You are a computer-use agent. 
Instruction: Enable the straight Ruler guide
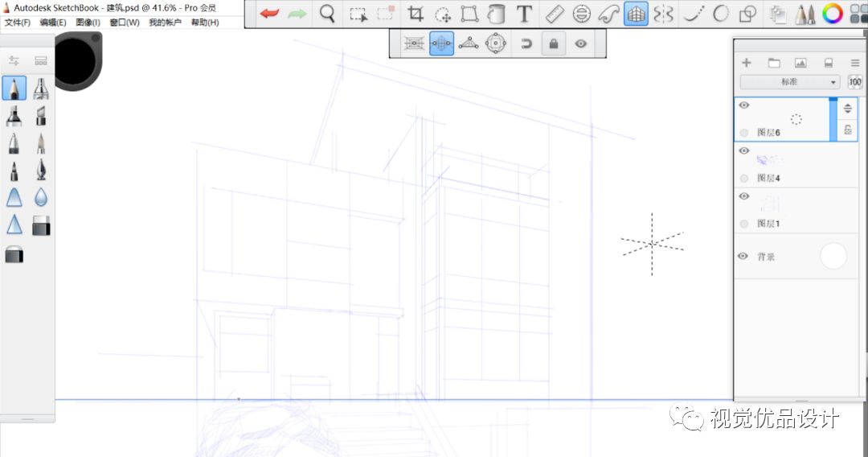point(554,14)
